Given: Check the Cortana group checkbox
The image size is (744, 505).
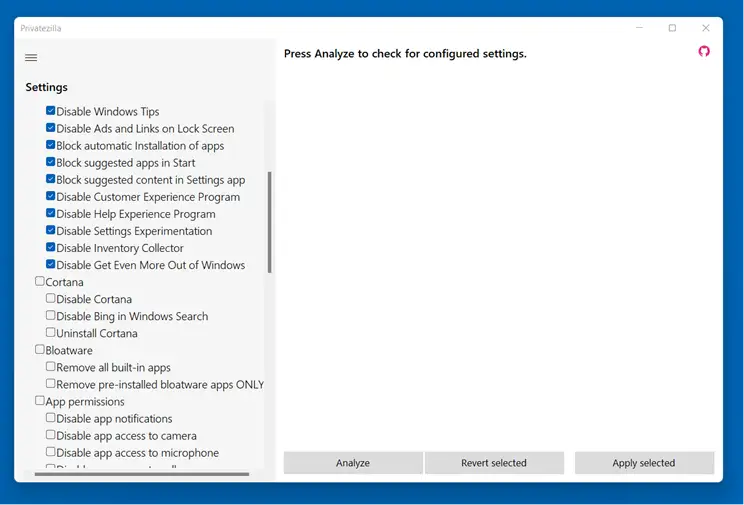Looking at the screenshot, I should 40,281.
